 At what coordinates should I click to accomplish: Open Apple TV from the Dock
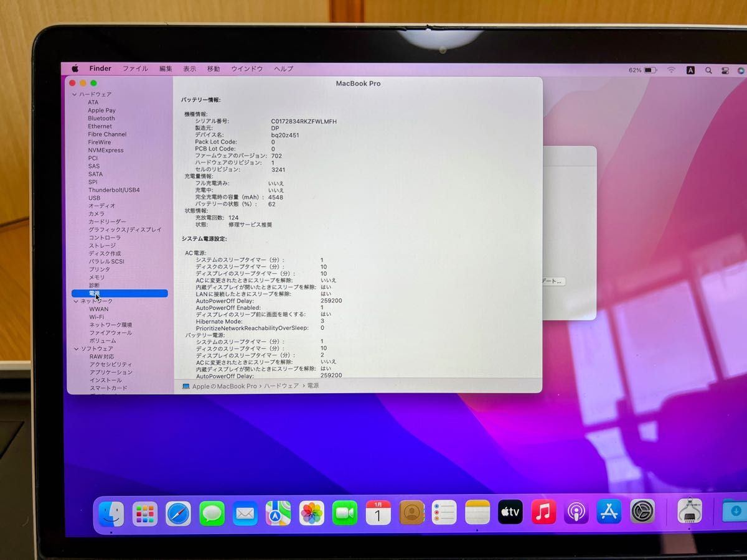click(510, 512)
